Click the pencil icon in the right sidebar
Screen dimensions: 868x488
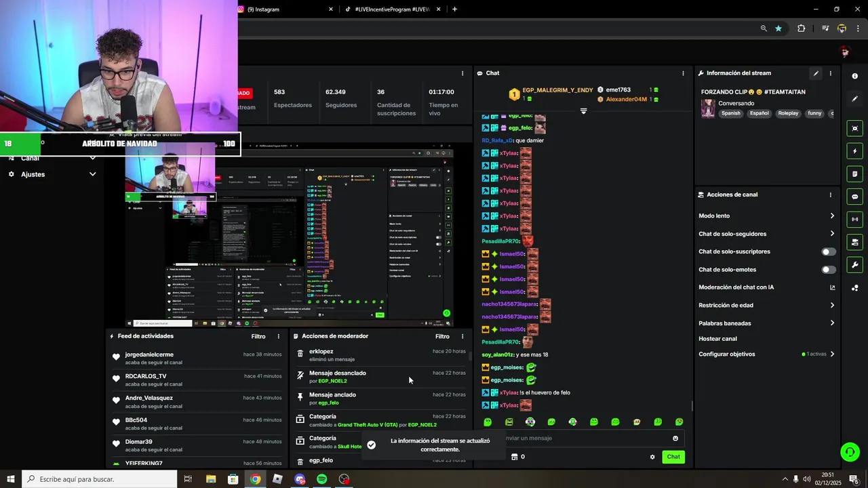(x=855, y=99)
